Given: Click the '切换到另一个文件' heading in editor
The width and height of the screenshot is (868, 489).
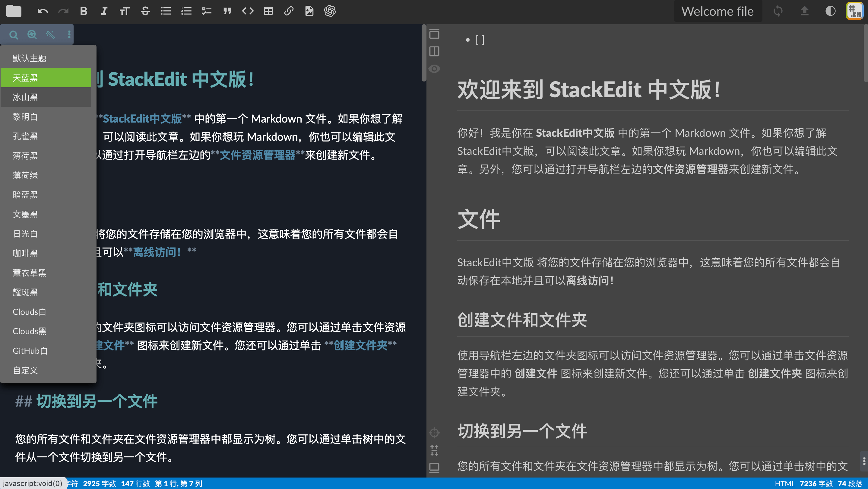Looking at the screenshot, I should [x=97, y=401].
